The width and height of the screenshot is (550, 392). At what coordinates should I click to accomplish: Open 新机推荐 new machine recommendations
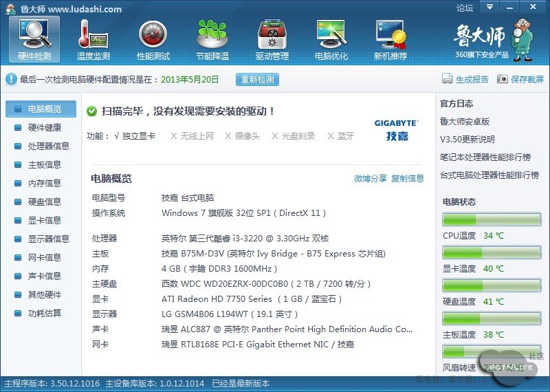pyautogui.click(x=390, y=39)
